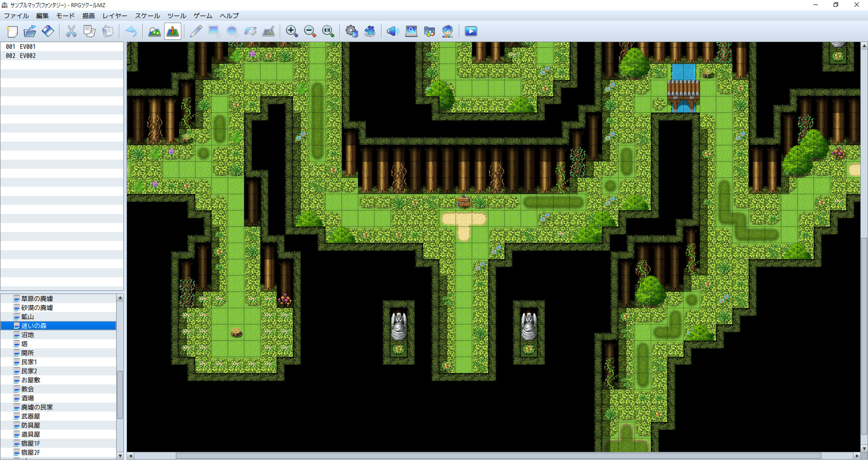This screenshot has height=460, width=868.
Task: Open the Character Generator
Action: coord(447,31)
